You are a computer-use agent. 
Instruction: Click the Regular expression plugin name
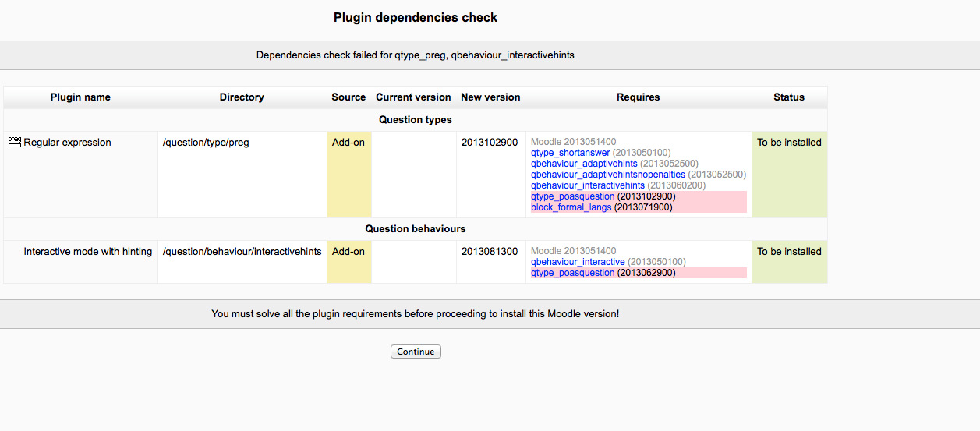point(67,143)
